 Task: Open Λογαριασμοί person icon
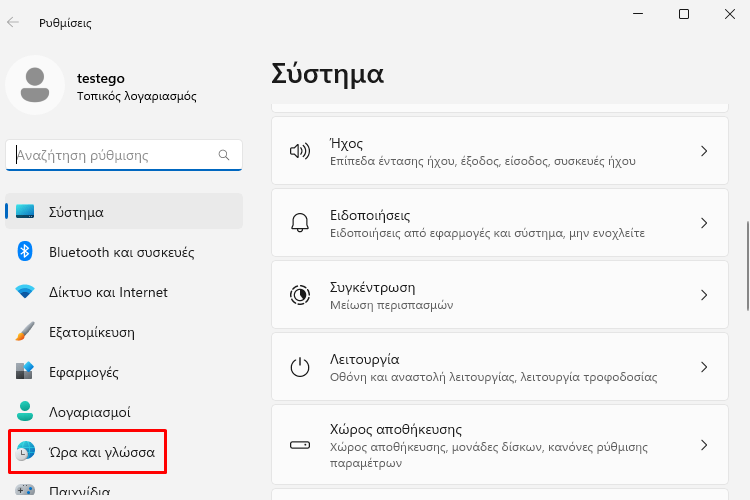pyautogui.click(x=24, y=411)
